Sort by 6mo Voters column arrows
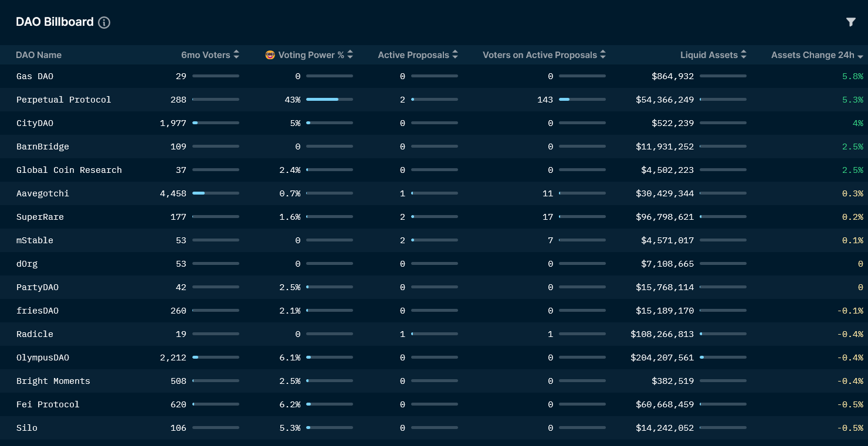The width and height of the screenshot is (868, 446). 236,55
